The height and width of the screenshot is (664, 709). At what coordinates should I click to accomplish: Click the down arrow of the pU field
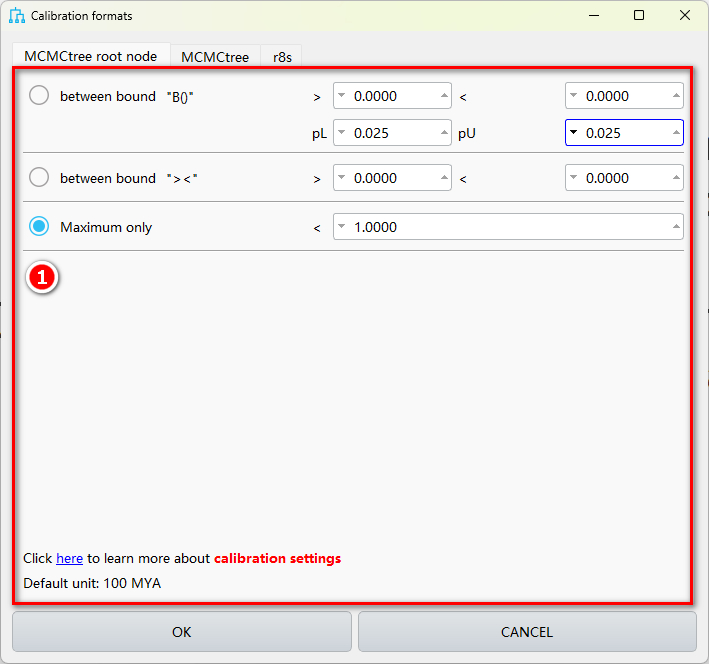[574, 132]
